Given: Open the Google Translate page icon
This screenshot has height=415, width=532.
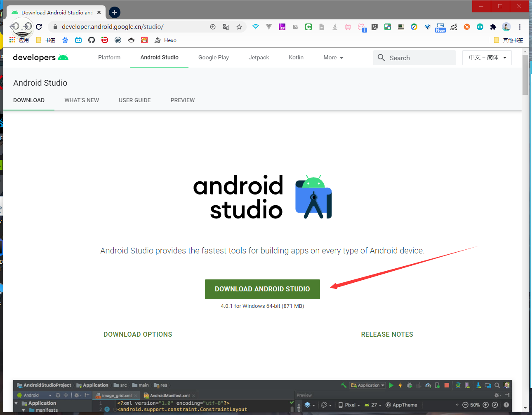Looking at the screenshot, I should pos(226,27).
